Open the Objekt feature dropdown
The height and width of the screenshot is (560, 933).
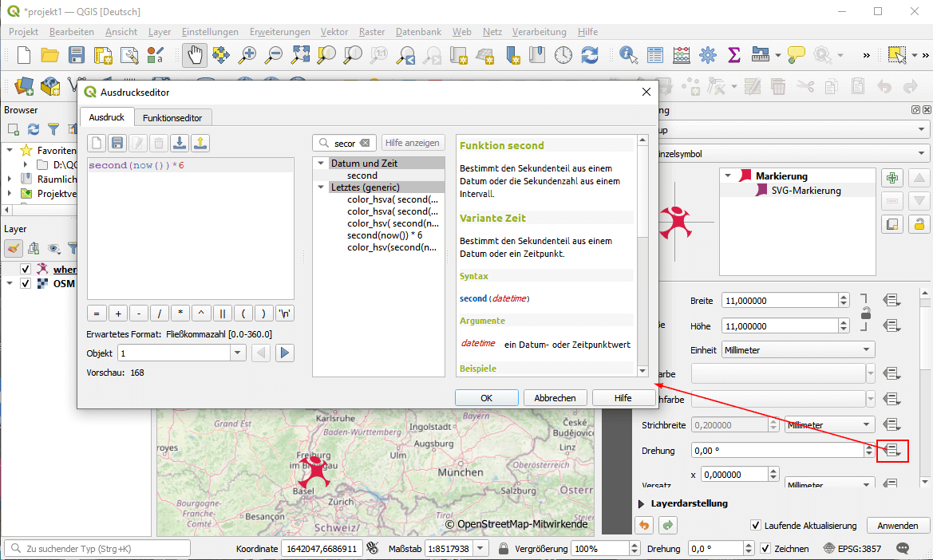point(237,353)
